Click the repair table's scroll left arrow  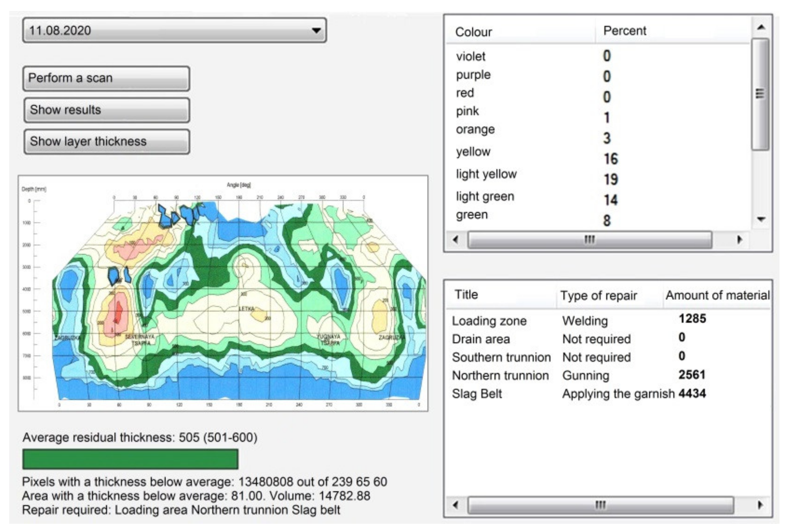[x=456, y=505]
